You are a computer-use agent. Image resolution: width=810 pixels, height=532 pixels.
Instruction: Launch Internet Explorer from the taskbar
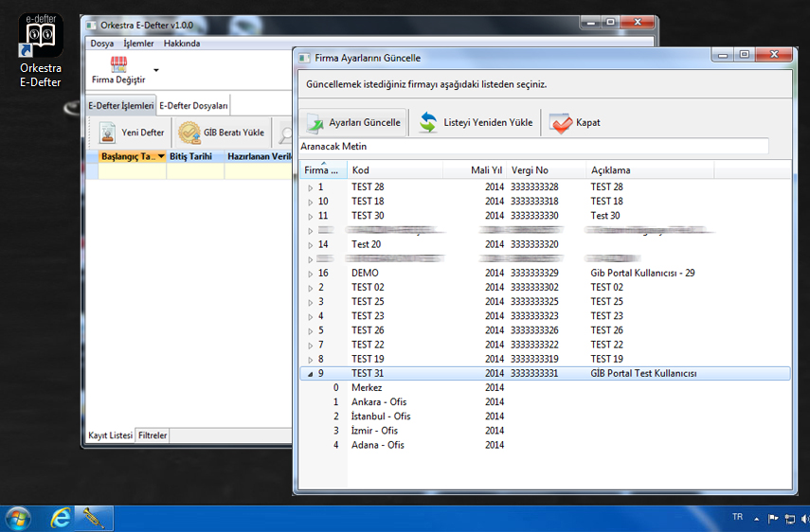62,518
